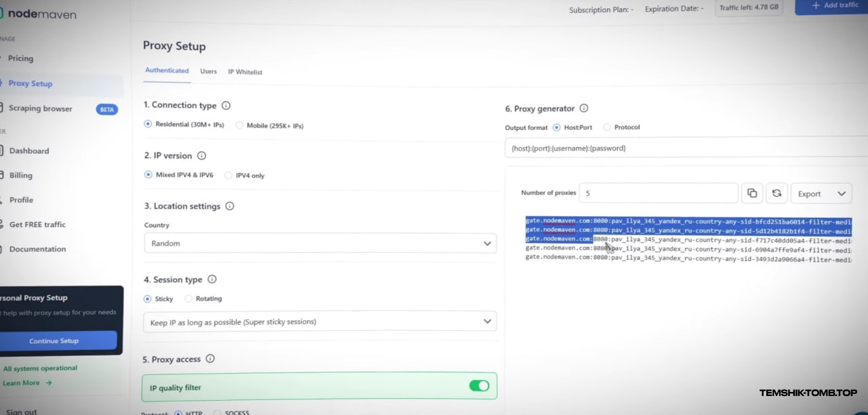Open Documentation in the sidebar
The image size is (868, 415).
[37, 249]
